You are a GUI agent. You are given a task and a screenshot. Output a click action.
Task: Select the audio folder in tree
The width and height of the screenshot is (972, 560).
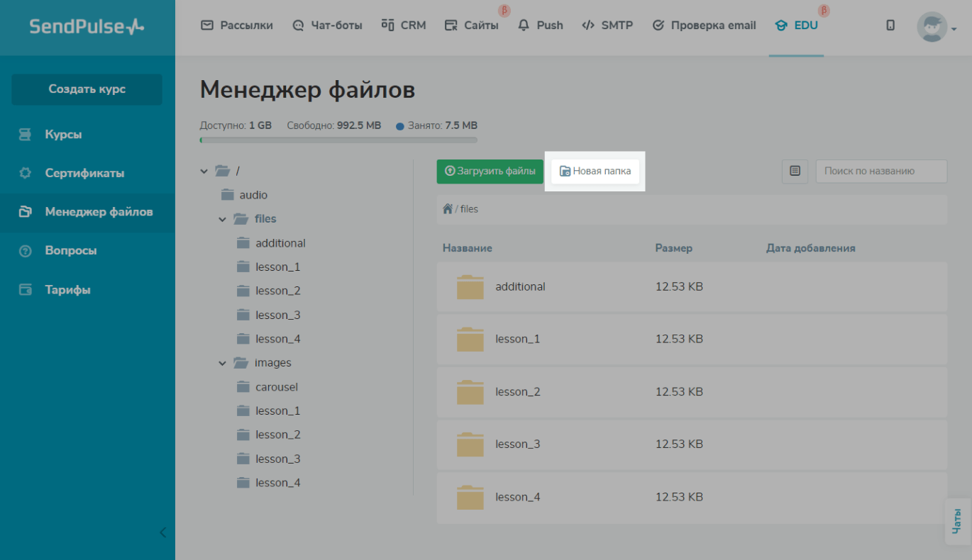pyautogui.click(x=253, y=195)
